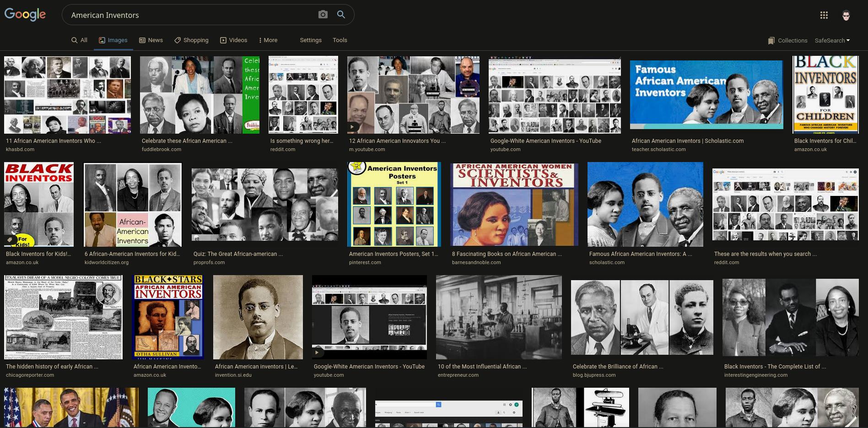Click the play icon on the 12 African American Innovators thumbnail
Screen dimensions: 868x428
[352, 127]
